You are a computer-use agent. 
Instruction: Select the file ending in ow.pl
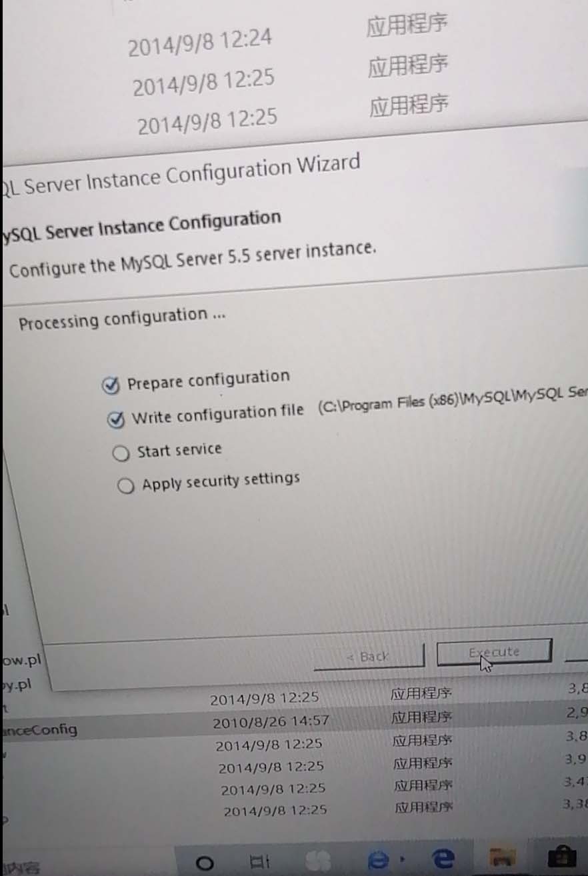(21, 660)
